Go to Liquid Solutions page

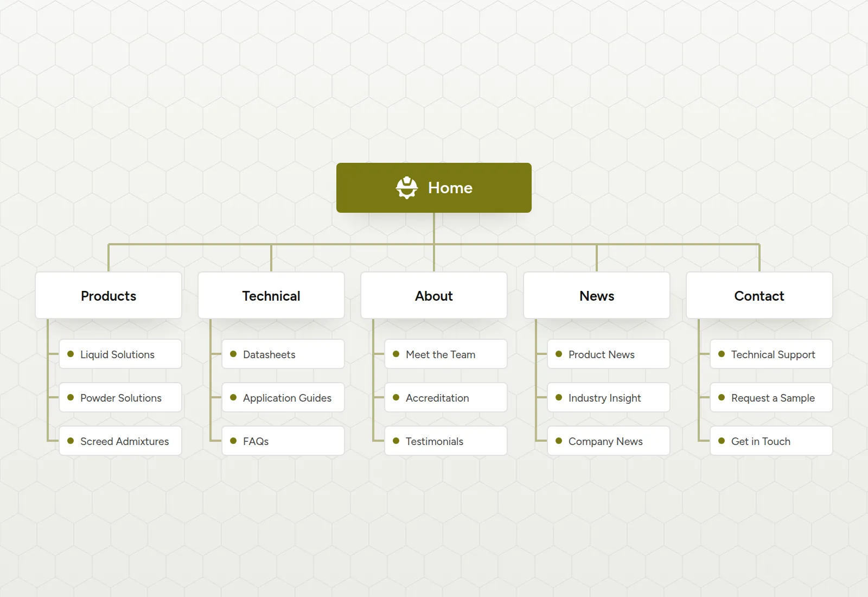click(x=120, y=354)
